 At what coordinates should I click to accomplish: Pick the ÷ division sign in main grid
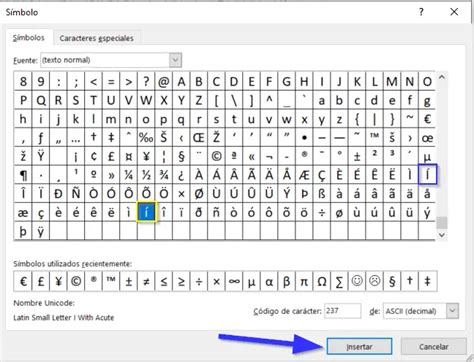pyautogui.click(x=322, y=213)
